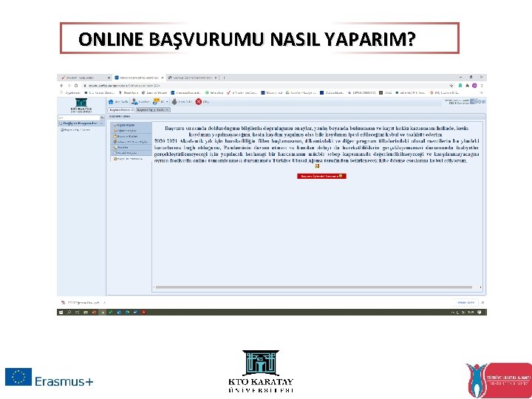Open the purple browser profile avatar
The height and width of the screenshot is (399, 532).
(x=474, y=86)
